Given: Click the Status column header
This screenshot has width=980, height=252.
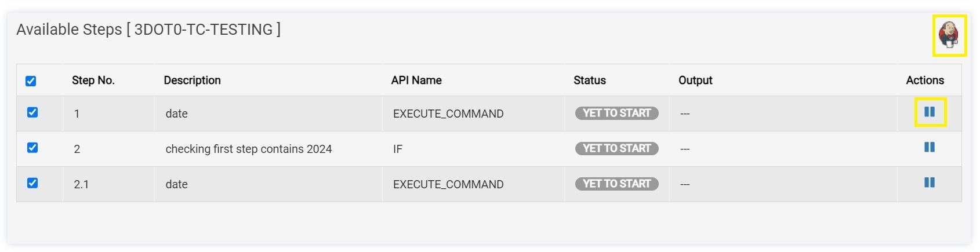Looking at the screenshot, I should coord(589,81).
